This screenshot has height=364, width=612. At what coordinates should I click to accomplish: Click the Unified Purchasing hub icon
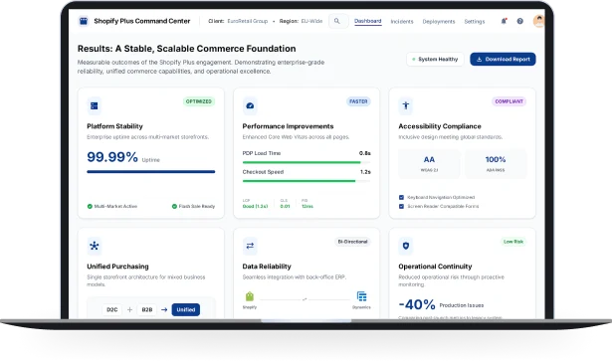tap(95, 246)
